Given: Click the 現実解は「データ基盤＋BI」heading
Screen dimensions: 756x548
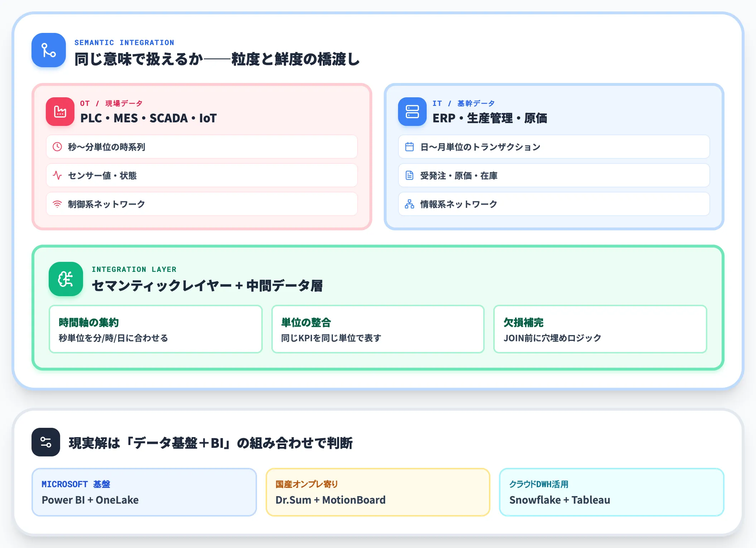Looking at the screenshot, I should (x=211, y=443).
